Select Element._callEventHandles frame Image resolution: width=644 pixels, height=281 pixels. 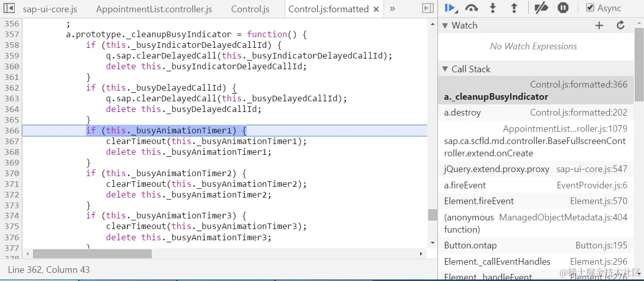[536, 262]
